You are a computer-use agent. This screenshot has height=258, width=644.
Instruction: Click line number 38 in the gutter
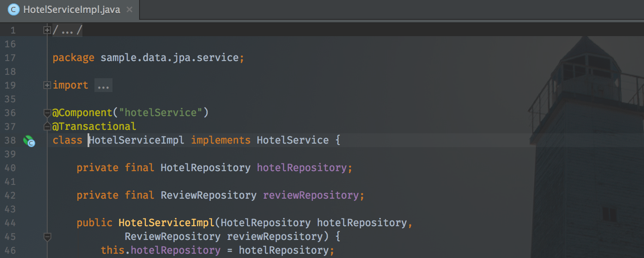[x=10, y=140]
